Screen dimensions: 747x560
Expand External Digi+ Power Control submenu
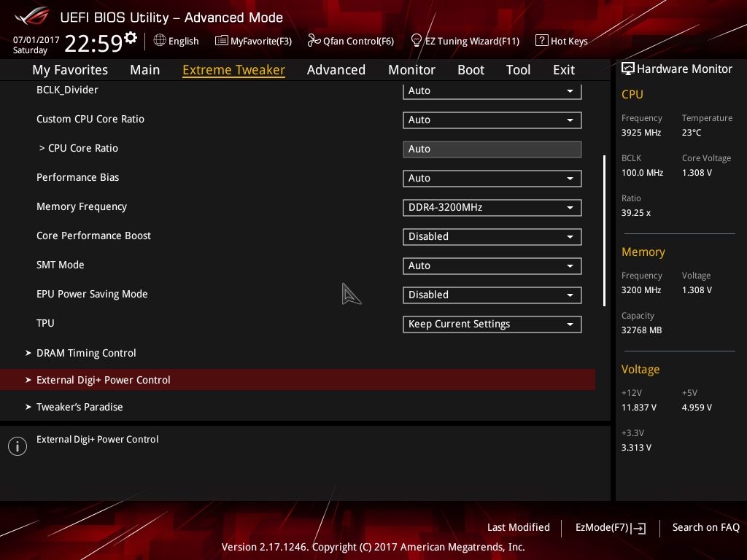pos(298,379)
